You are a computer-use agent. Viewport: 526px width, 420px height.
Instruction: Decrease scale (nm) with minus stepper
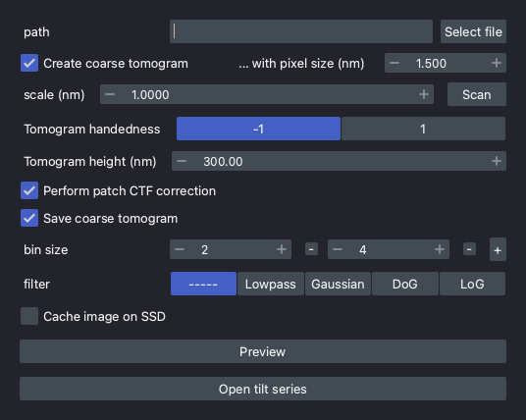pos(110,94)
